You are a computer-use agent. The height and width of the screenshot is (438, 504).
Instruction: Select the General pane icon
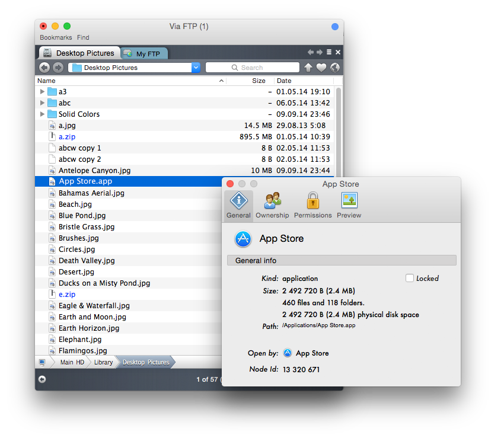pyautogui.click(x=238, y=204)
